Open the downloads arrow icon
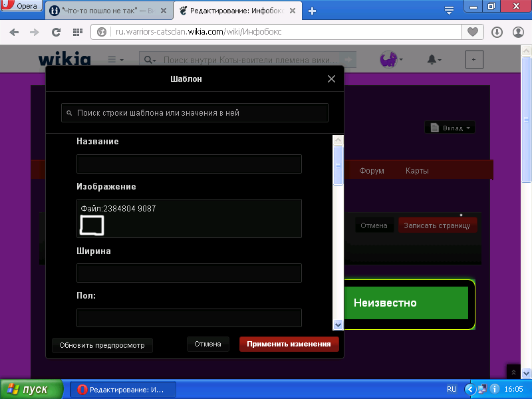 click(x=497, y=32)
